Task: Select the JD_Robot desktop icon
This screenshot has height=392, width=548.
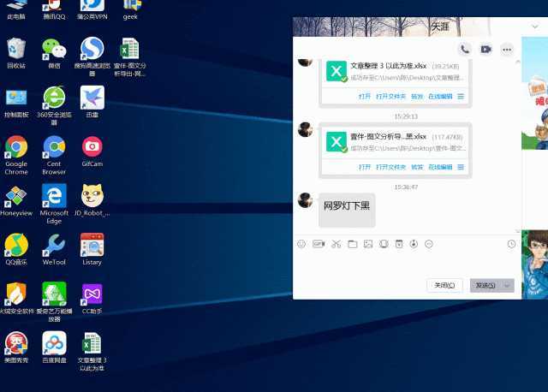Action: pyautogui.click(x=92, y=200)
